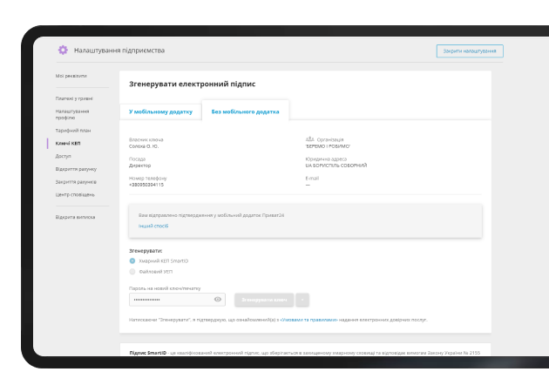This screenshot has width=549, height=392.
Task: Click the Налаштування підприємства page title
Action: point(119,51)
